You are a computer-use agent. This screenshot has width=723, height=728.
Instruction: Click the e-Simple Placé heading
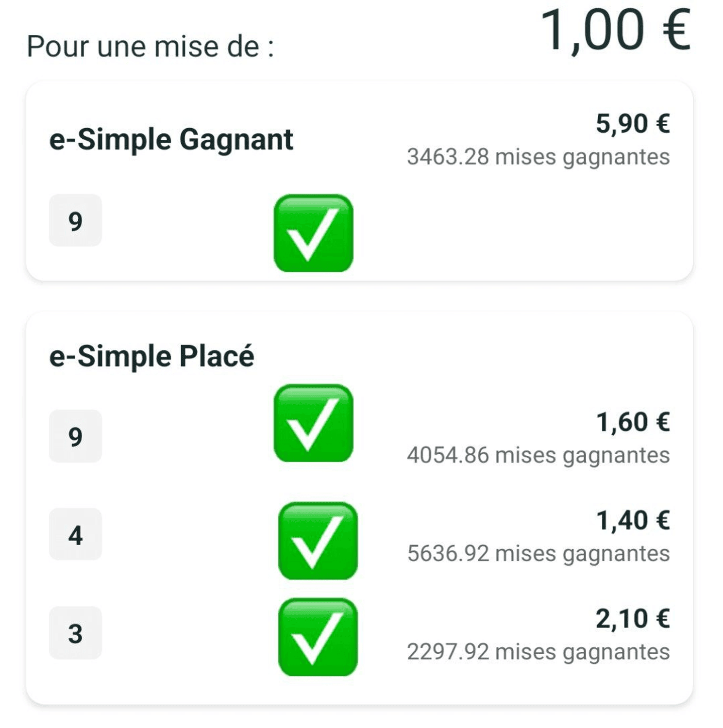(x=151, y=356)
